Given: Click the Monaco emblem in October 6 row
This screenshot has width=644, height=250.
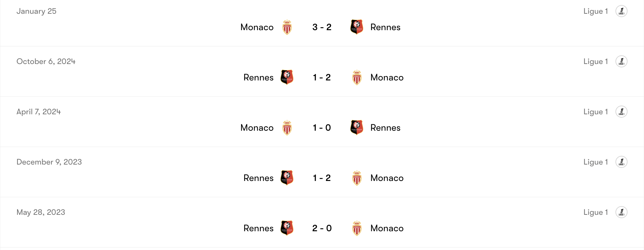Looking at the screenshot, I should coord(357,77).
